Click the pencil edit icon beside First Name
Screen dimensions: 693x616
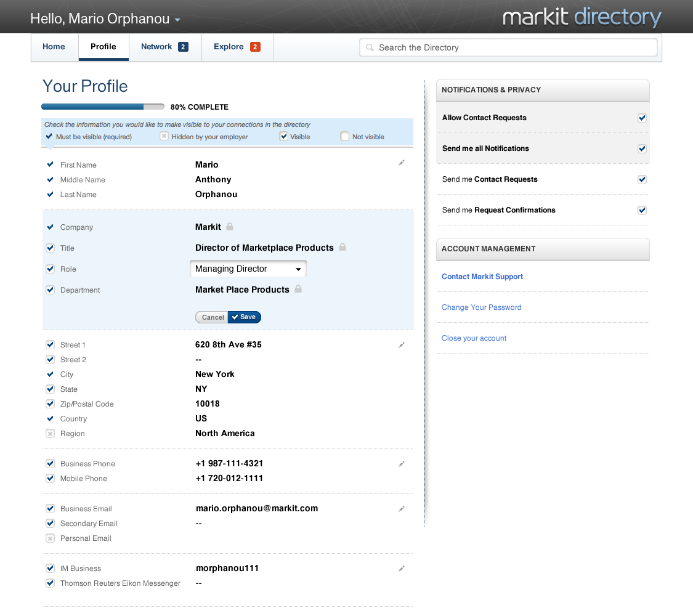(x=402, y=163)
